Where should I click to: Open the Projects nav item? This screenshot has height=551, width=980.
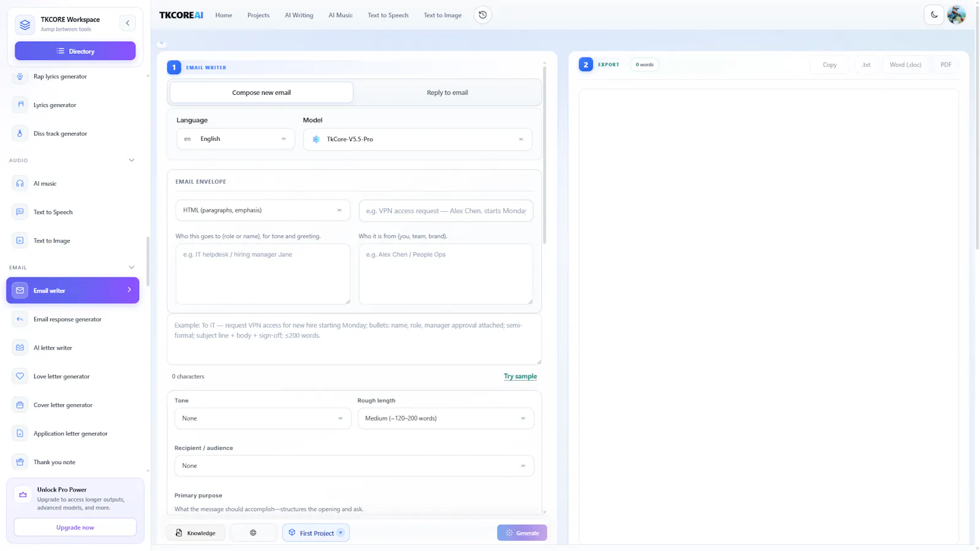coord(258,15)
